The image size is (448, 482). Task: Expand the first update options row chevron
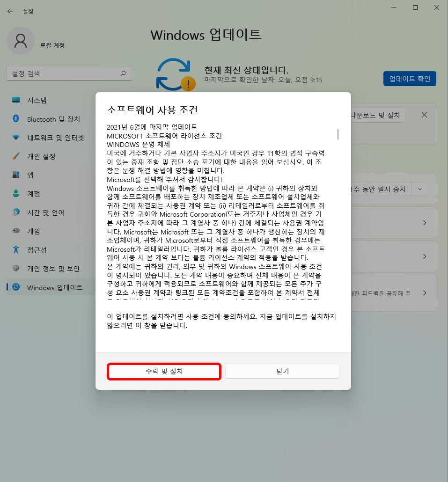(x=424, y=222)
